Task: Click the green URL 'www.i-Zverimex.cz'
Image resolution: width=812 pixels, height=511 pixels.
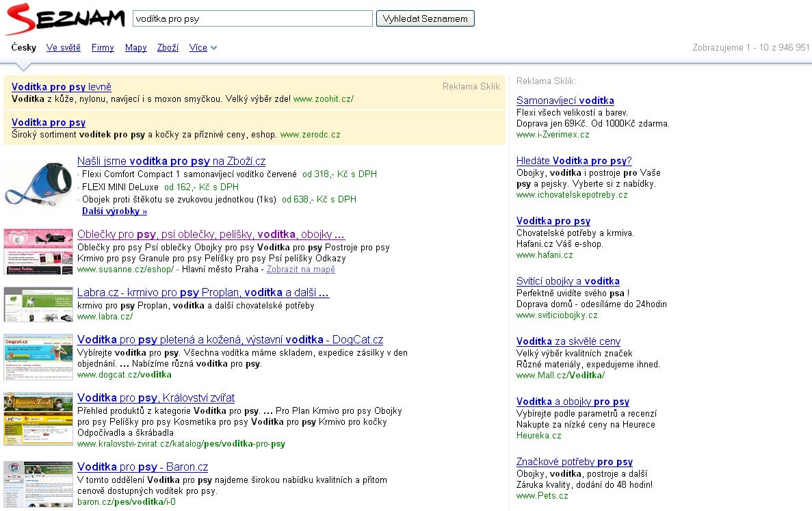Action: [553, 135]
